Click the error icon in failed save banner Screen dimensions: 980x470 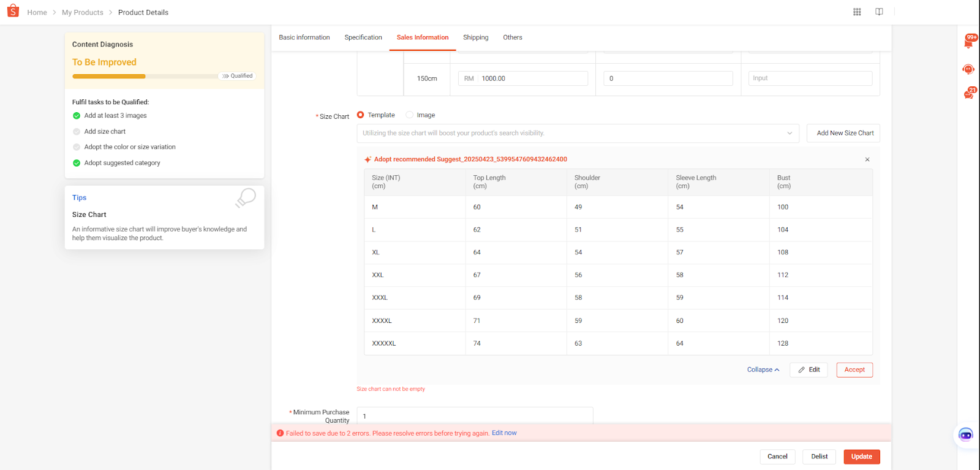tap(281, 433)
